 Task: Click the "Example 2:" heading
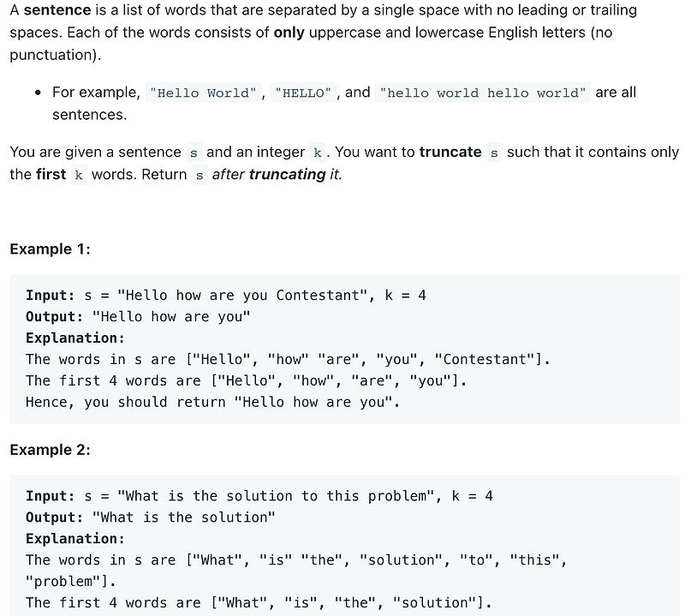click(x=50, y=450)
